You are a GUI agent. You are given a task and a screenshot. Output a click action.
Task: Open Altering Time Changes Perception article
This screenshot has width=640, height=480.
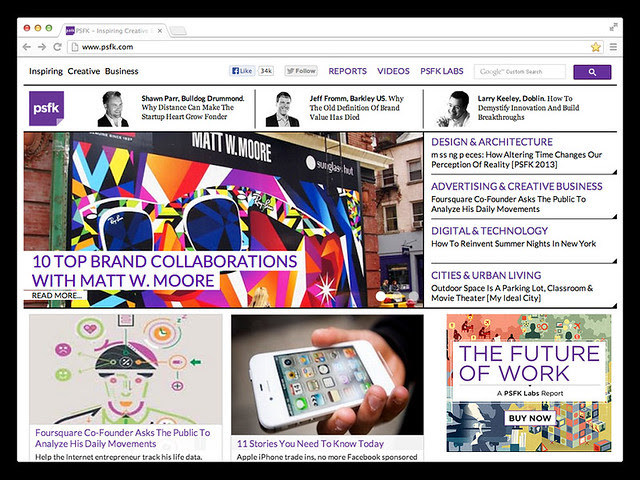[x=517, y=160]
